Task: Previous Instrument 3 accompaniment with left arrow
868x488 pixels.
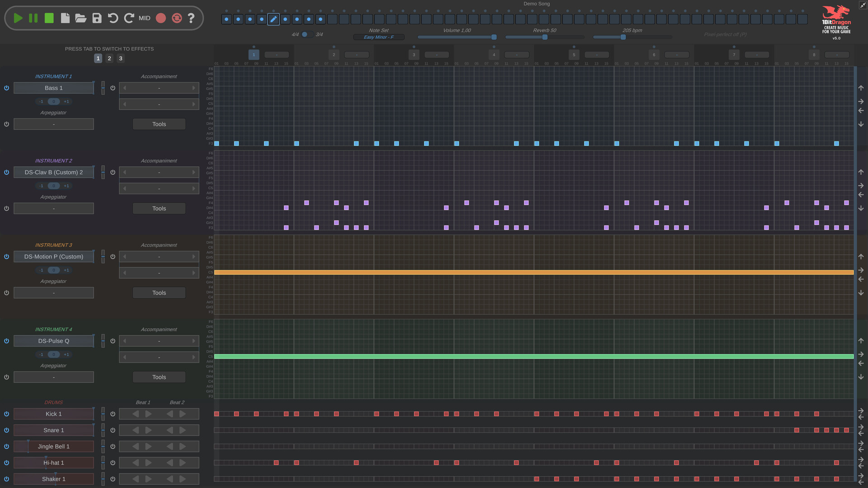Action: 125,257
